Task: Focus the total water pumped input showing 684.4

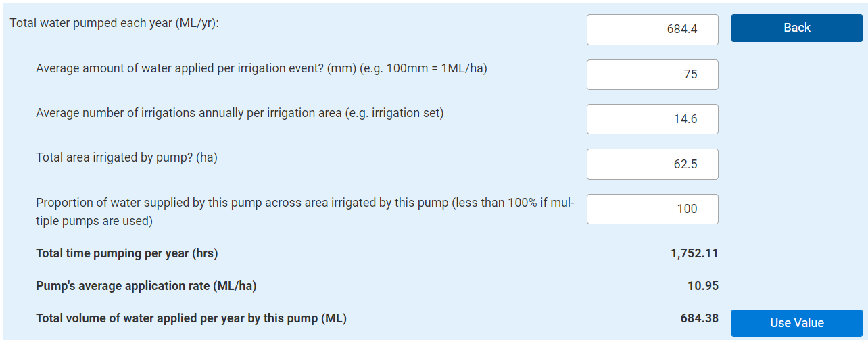Action: [652, 30]
